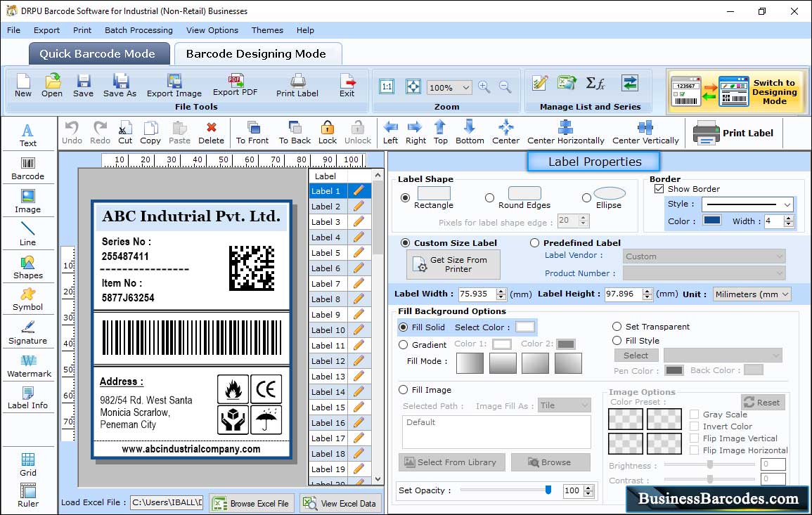Click Switch to Designing Mode button
The image size is (812, 515).
click(736, 91)
